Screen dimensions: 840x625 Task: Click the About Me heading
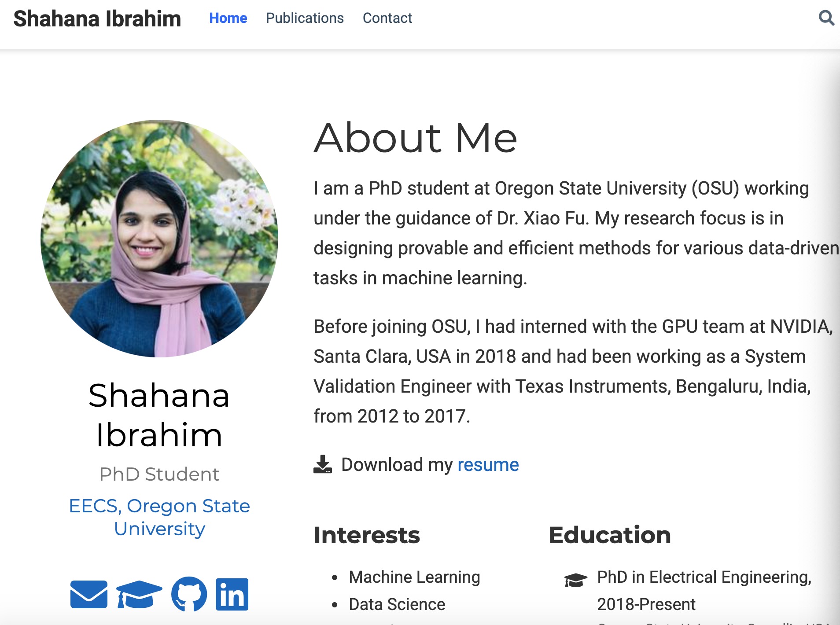click(x=416, y=138)
